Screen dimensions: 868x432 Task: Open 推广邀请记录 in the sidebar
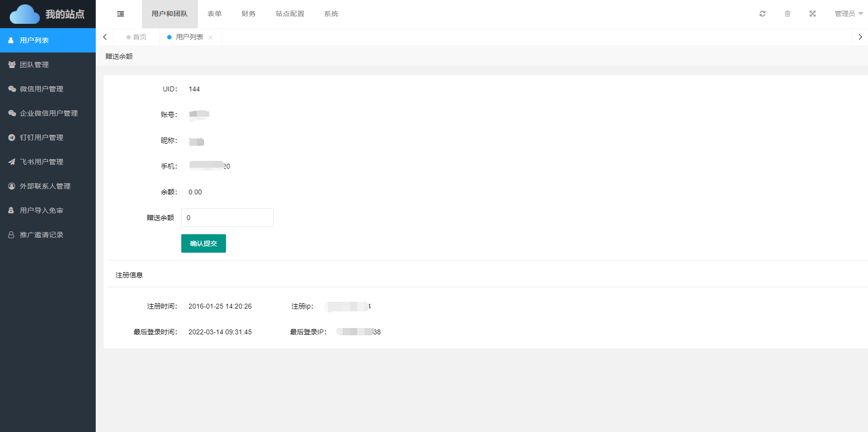(x=41, y=235)
